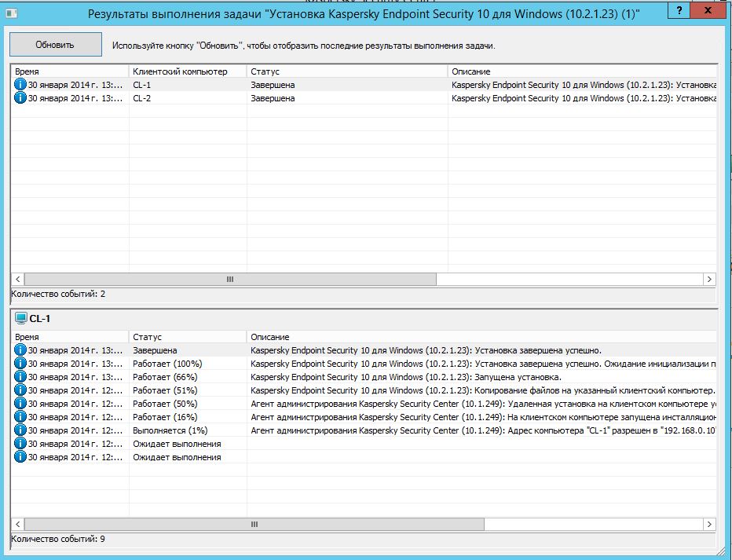Click description text in the CL-1 row of the top list
The height and width of the screenshot is (560, 732).
click(584, 85)
